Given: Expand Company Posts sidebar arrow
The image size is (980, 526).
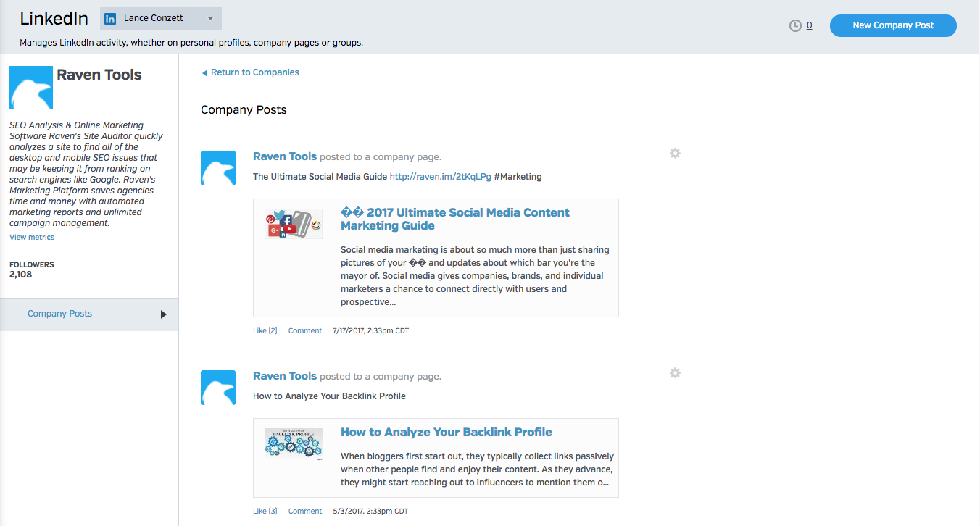Looking at the screenshot, I should coord(163,314).
